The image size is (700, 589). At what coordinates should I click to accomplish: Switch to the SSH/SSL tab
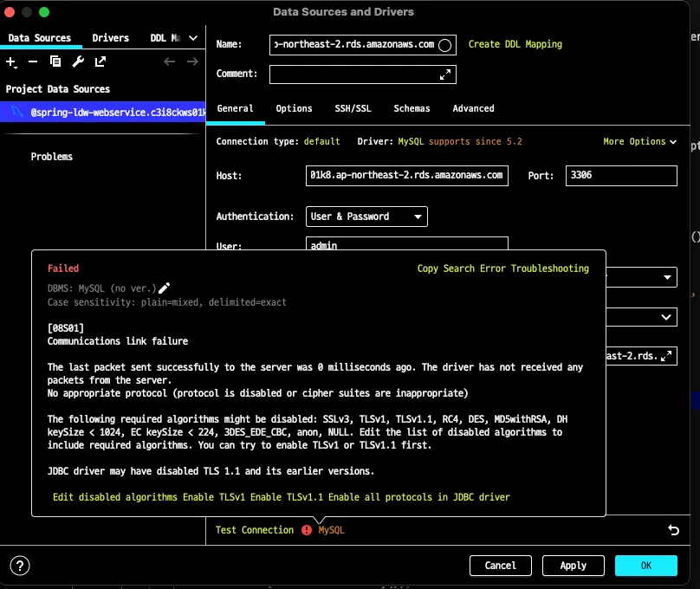(x=353, y=108)
